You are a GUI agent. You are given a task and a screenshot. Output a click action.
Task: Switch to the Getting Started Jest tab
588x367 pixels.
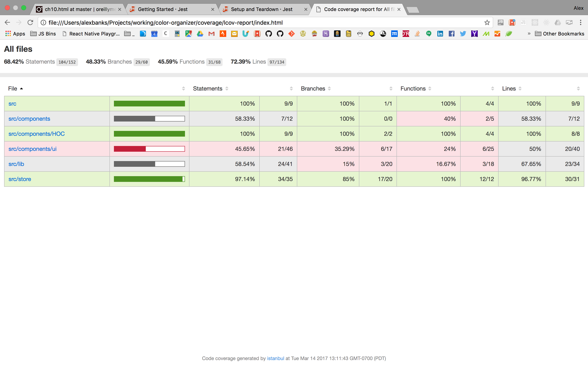point(163,9)
